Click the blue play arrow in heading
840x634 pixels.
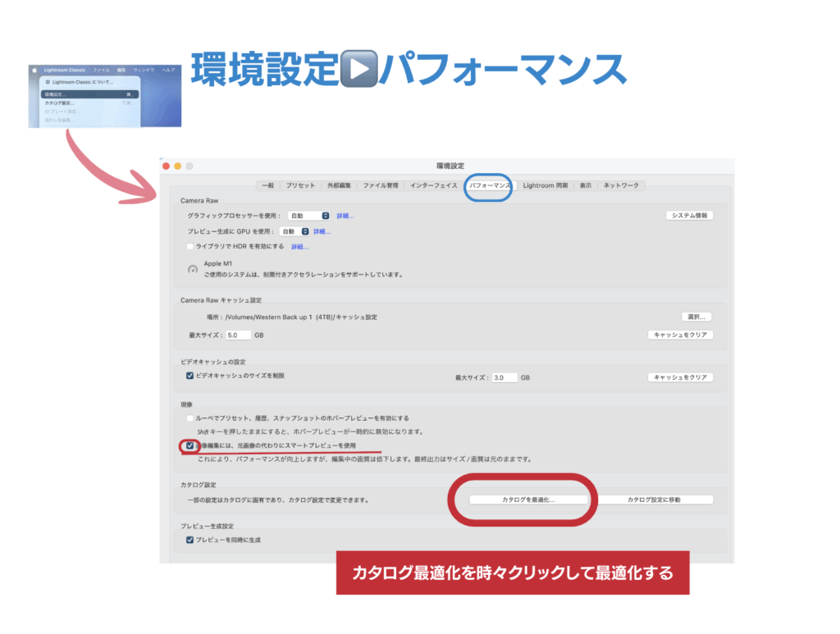pos(358,71)
